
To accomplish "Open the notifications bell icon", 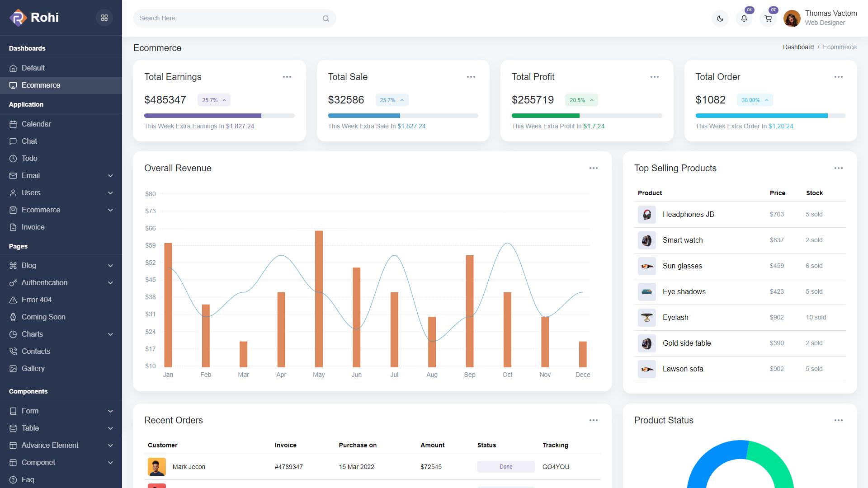I will click(744, 19).
